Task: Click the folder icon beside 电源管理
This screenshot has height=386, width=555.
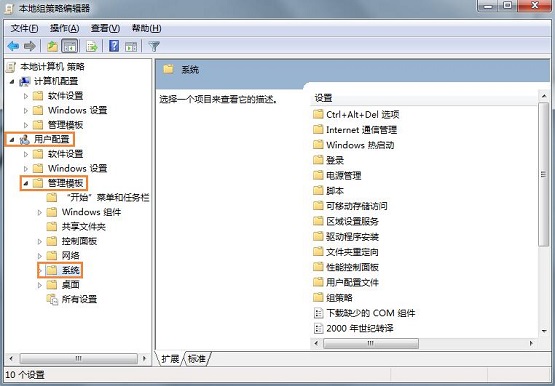Action: [x=318, y=175]
